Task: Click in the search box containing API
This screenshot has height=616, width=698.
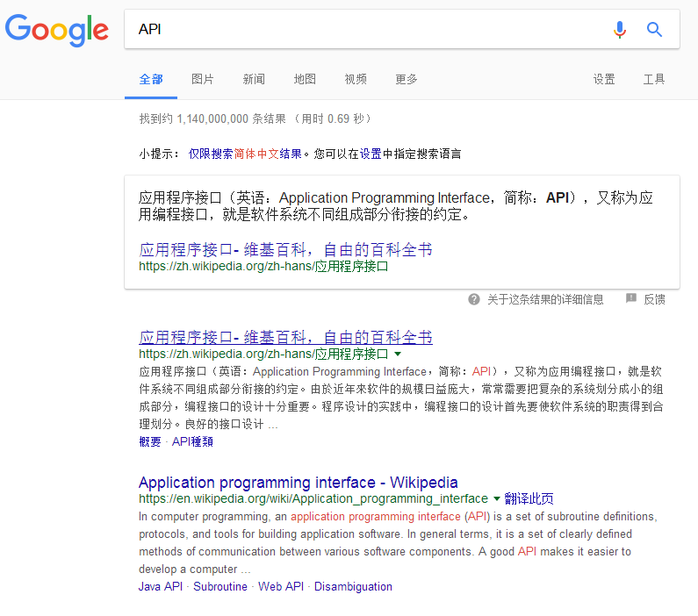Action: click(369, 30)
